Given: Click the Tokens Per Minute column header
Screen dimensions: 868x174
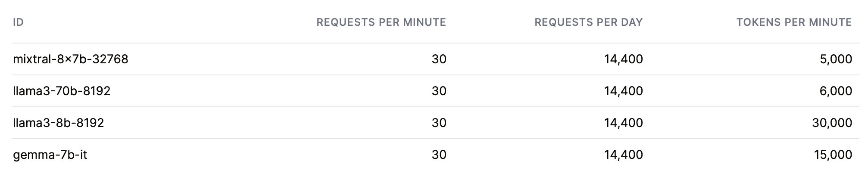Looking at the screenshot, I should pyautogui.click(x=794, y=22).
